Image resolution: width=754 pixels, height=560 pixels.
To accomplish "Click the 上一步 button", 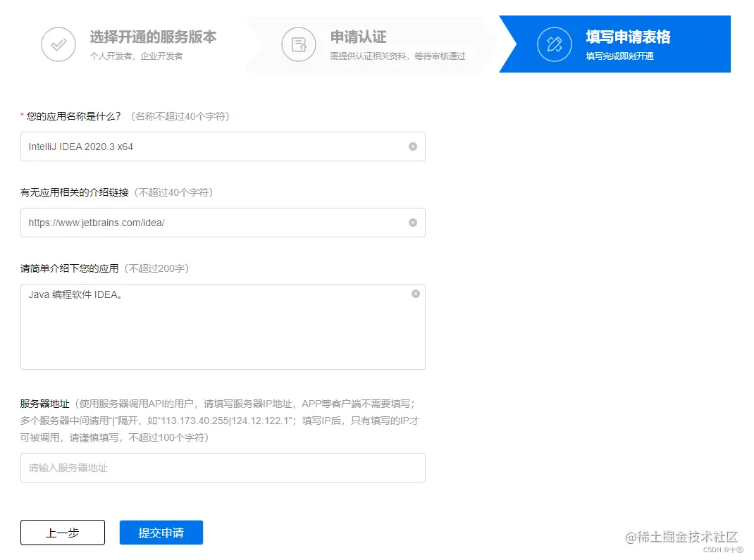I will click(62, 533).
